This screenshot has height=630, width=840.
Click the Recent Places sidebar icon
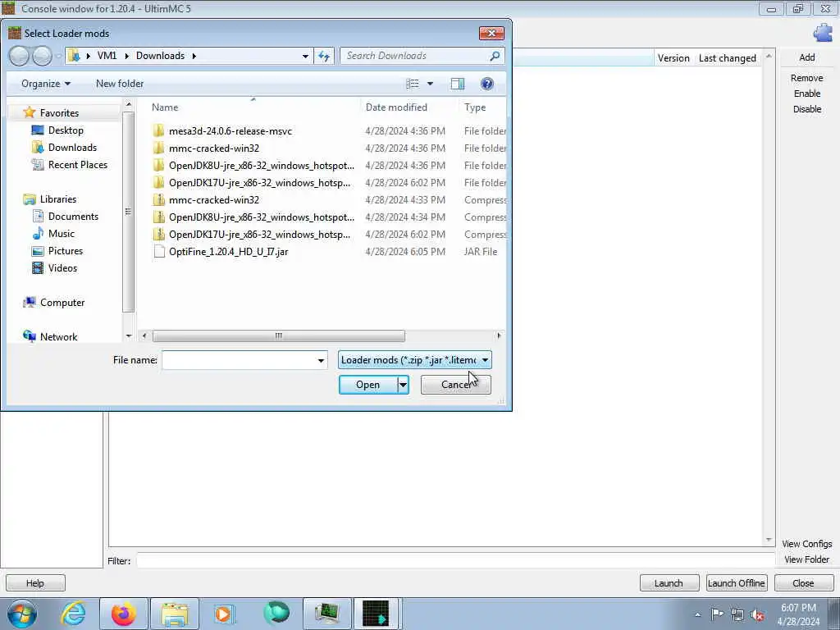(38, 164)
